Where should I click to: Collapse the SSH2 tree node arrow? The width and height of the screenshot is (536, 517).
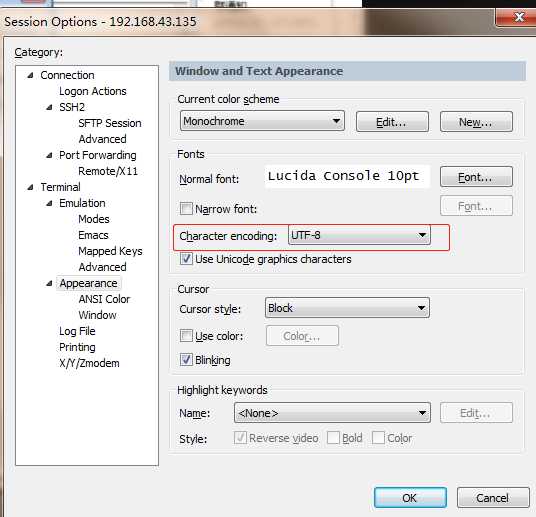pos(49,107)
